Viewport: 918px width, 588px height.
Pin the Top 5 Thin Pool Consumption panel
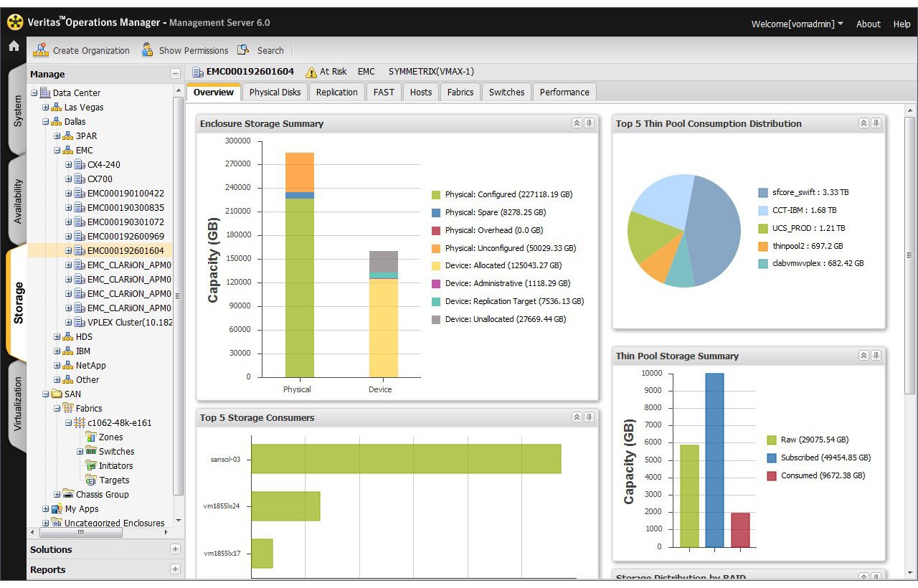(876, 123)
